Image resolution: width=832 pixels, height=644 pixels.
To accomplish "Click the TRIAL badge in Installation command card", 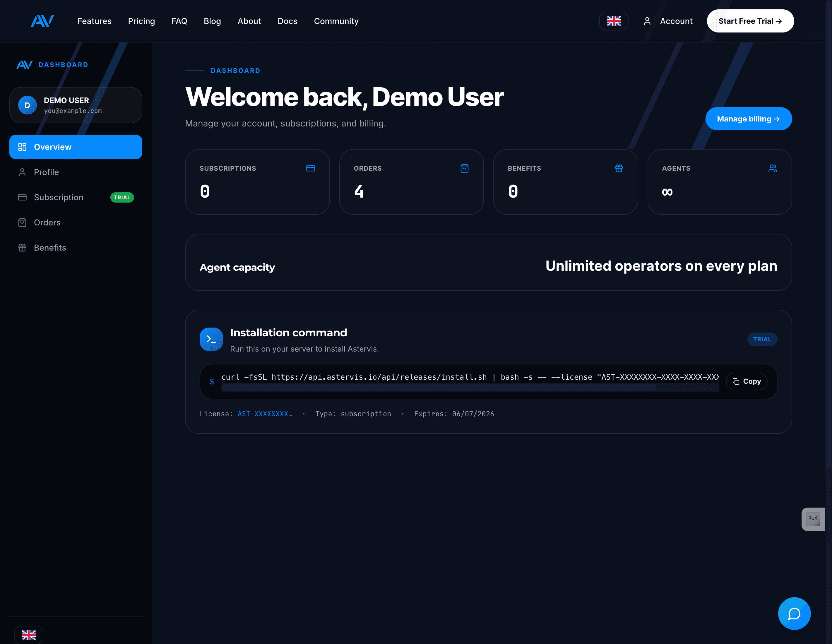I will coord(762,339).
